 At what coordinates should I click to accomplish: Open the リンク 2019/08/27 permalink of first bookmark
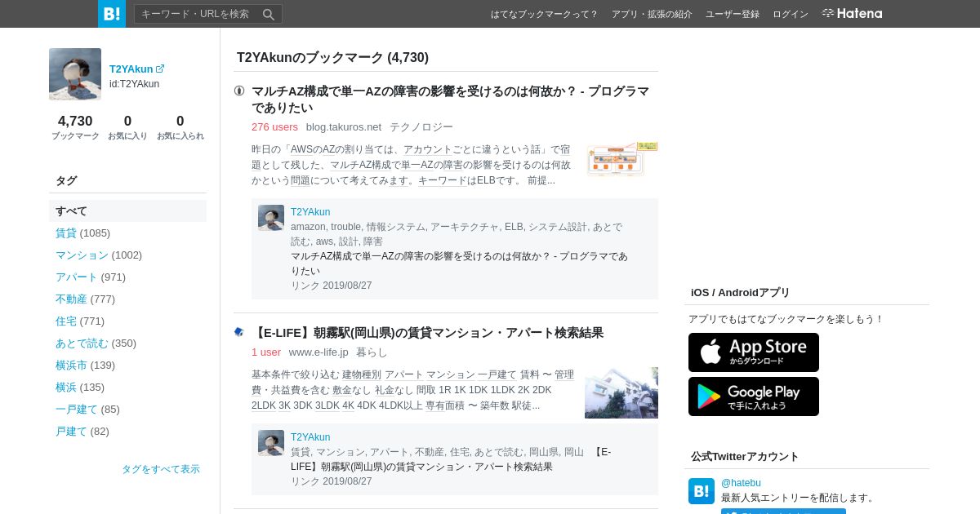tap(331, 286)
